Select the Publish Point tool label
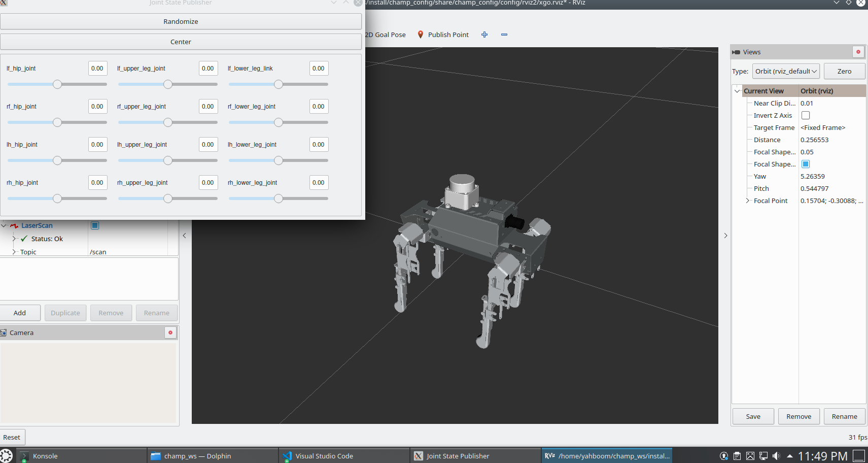 click(448, 35)
